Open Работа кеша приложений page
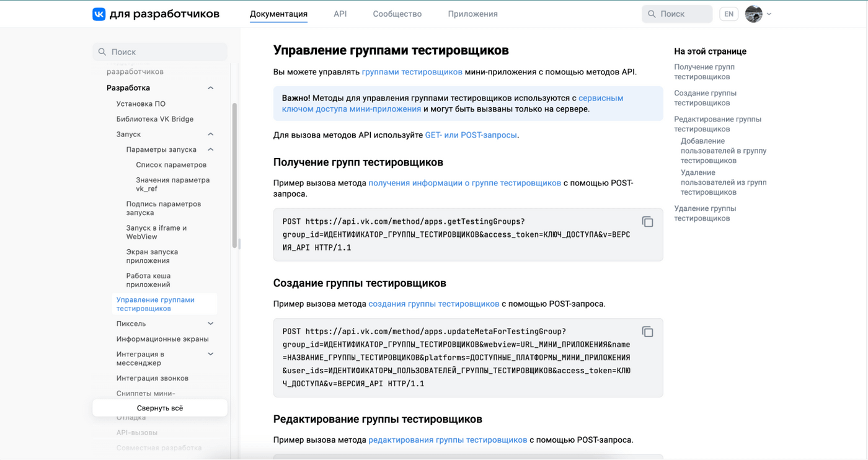Screen dimensions: 868x460 point(148,280)
